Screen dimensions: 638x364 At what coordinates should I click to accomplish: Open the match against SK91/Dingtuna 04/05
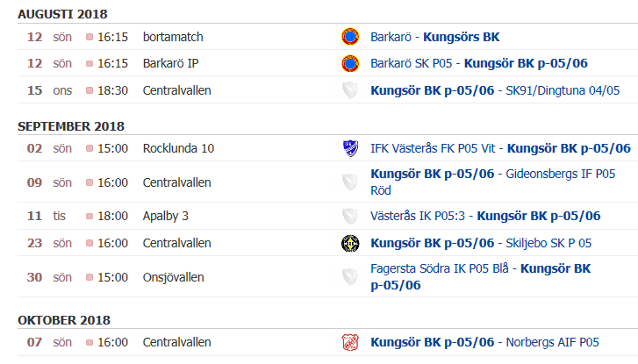coord(495,90)
